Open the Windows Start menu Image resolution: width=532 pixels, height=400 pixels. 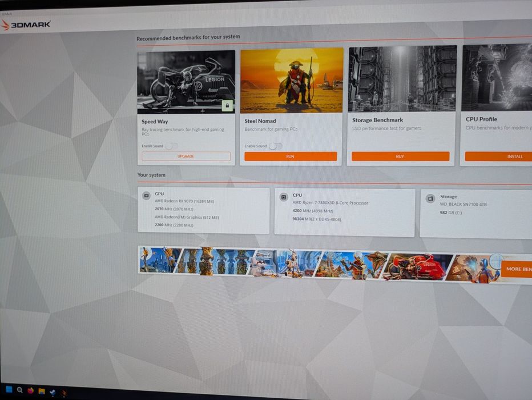(x=9, y=389)
